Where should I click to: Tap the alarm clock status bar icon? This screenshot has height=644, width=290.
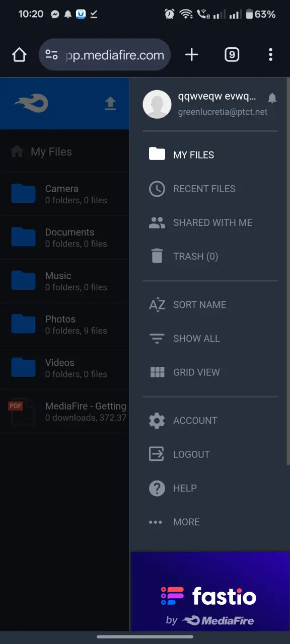click(x=169, y=14)
